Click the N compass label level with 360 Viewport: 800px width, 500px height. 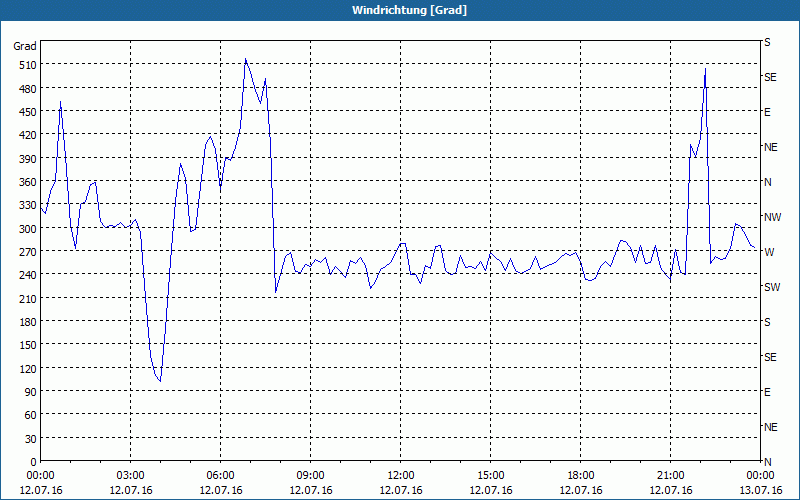click(x=767, y=182)
